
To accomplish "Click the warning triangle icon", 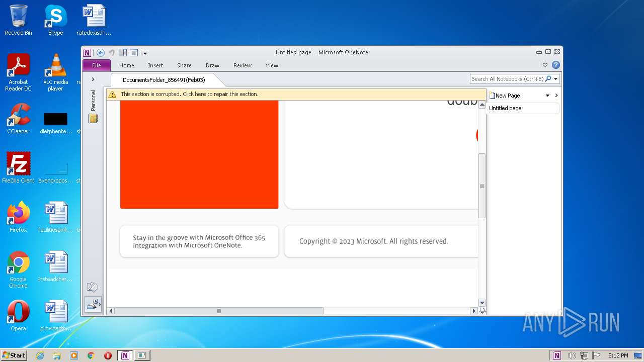I will [112, 94].
